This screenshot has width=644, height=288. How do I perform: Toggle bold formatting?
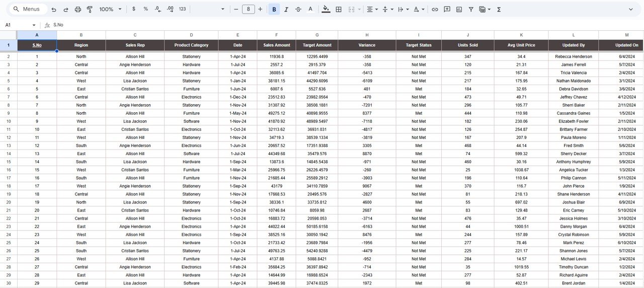click(x=274, y=9)
